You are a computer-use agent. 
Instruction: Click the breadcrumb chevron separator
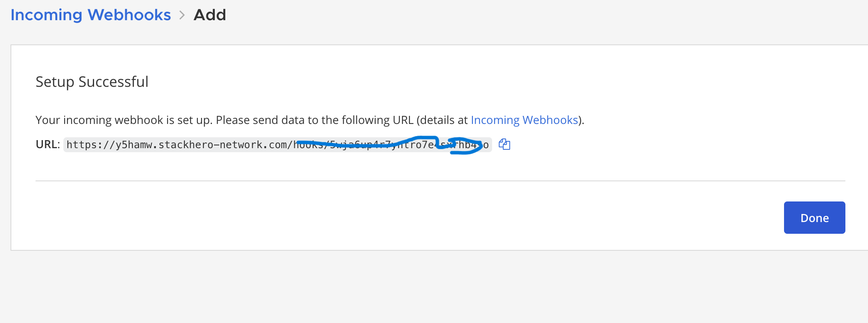pos(182,15)
